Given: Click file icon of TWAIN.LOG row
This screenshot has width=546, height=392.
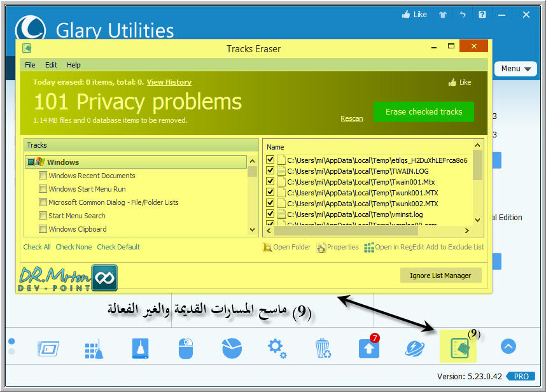Looking at the screenshot, I should (x=281, y=171).
